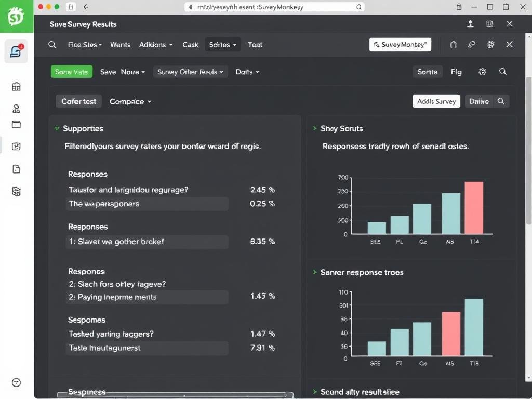Open the Sortes menu
Image resolution: width=532 pixels, height=399 pixels.
[x=222, y=45]
